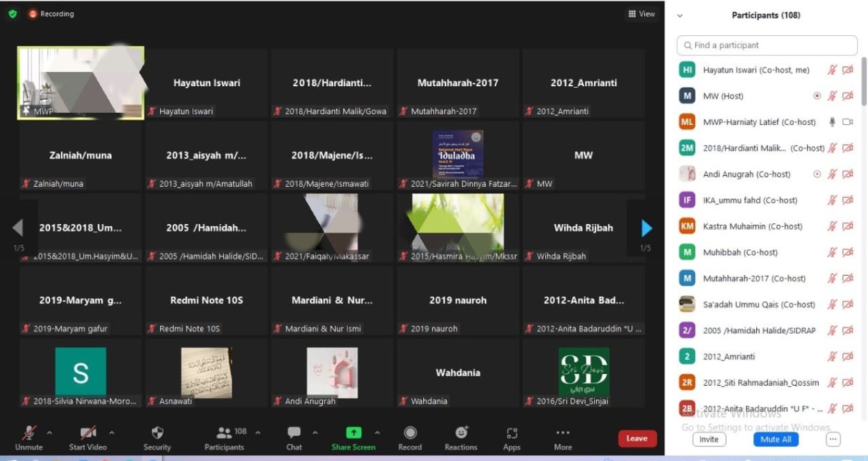Expand video options arrow beside Start Video
The height and width of the screenshot is (461, 868).
[111, 432]
